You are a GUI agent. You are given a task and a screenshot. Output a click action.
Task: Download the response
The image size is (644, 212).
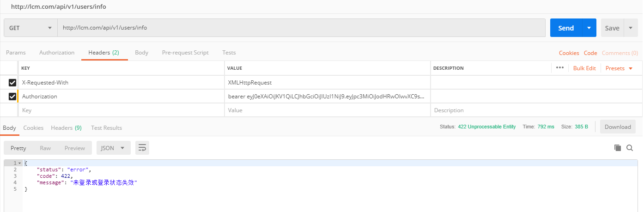pyautogui.click(x=617, y=127)
